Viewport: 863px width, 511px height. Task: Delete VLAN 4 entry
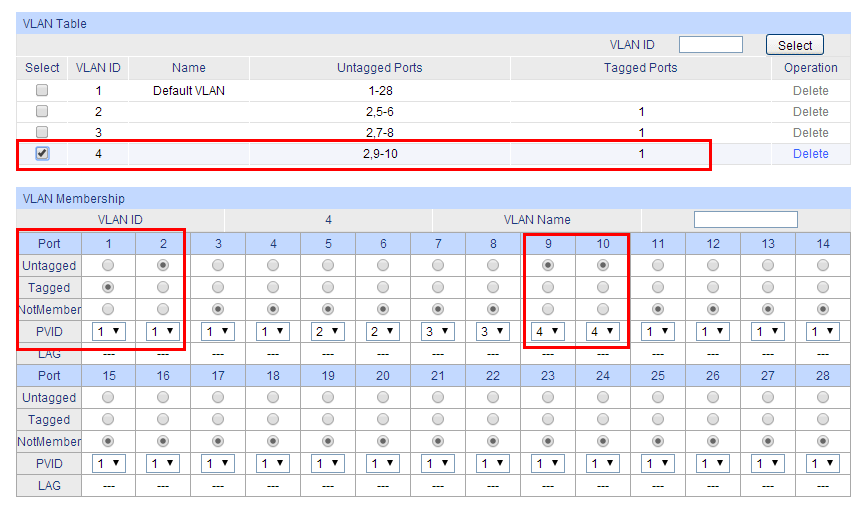(810, 154)
